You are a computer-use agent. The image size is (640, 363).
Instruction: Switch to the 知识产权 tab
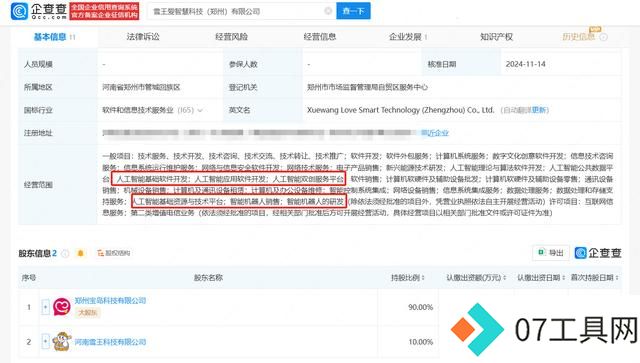point(496,37)
